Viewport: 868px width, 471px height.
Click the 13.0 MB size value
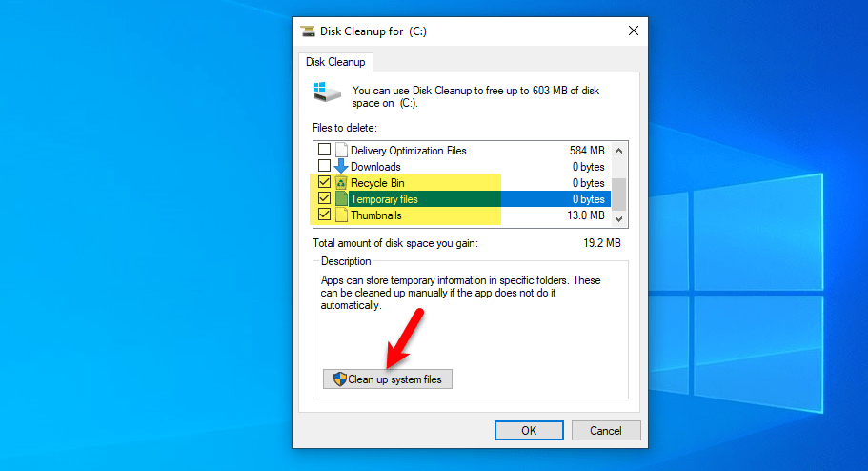point(586,215)
